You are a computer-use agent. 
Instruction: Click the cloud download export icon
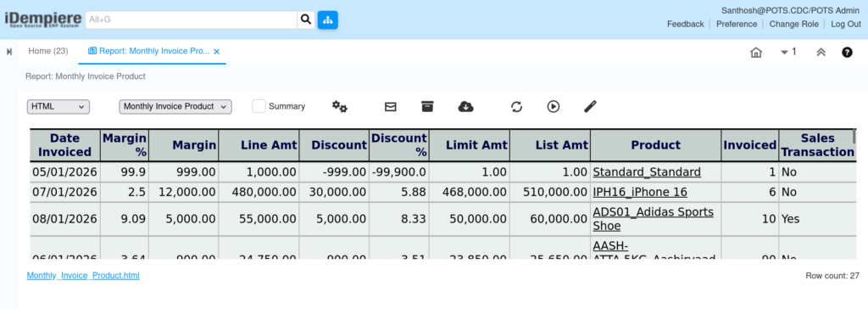click(465, 106)
